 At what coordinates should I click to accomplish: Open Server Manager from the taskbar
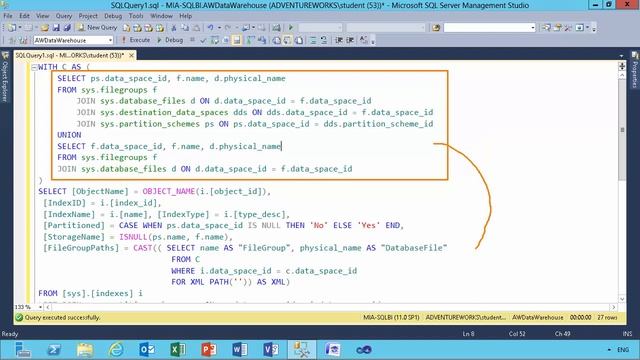pos(23,350)
